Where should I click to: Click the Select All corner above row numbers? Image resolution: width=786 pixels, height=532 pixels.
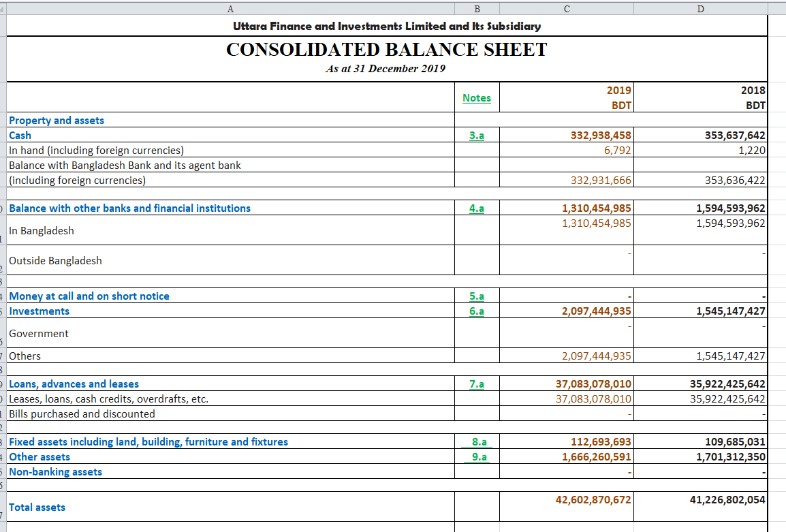(x=3, y=9)
